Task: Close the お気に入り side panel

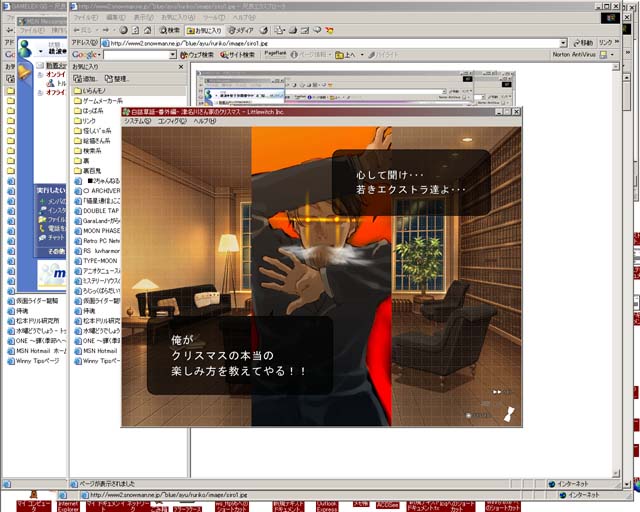Action: pos(181,67)
